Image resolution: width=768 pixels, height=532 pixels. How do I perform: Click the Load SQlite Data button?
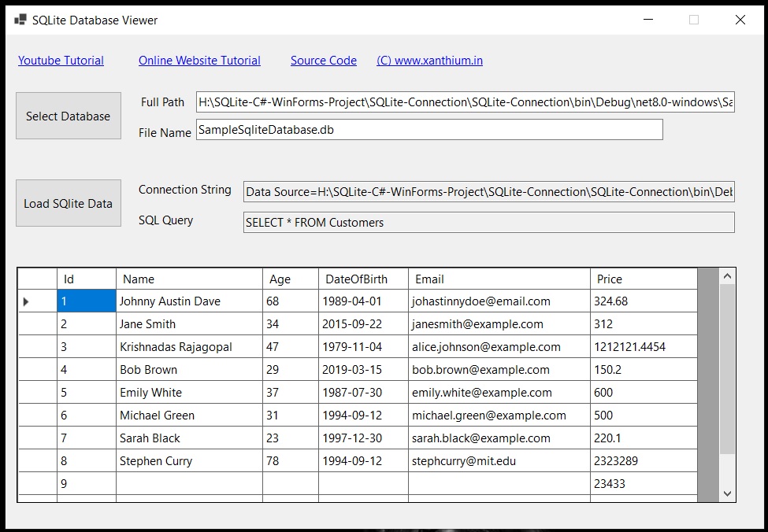[69, 203]
